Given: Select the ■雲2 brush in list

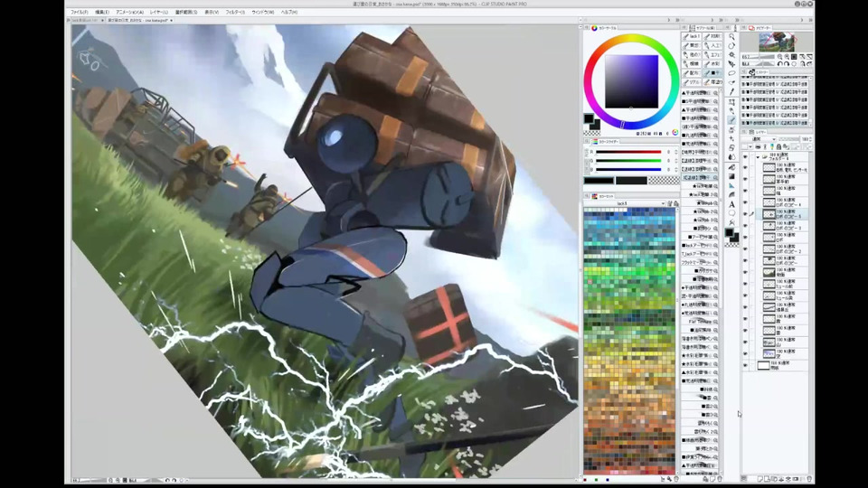Looking at the screenshot, I should click(700, 406).
